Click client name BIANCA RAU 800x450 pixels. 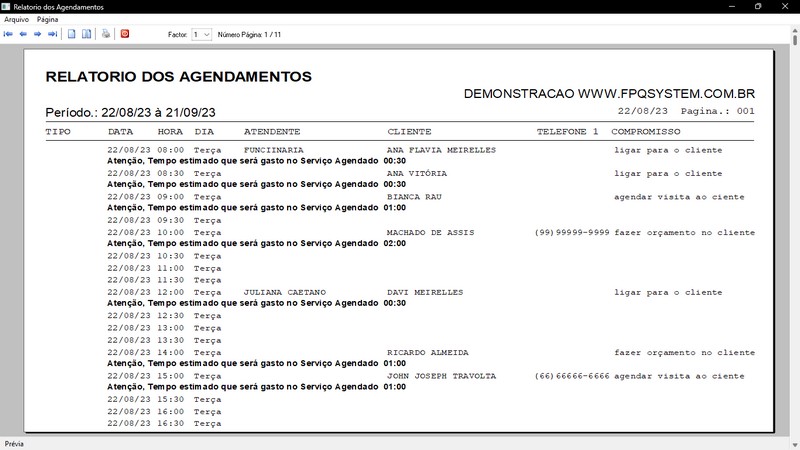414,197
